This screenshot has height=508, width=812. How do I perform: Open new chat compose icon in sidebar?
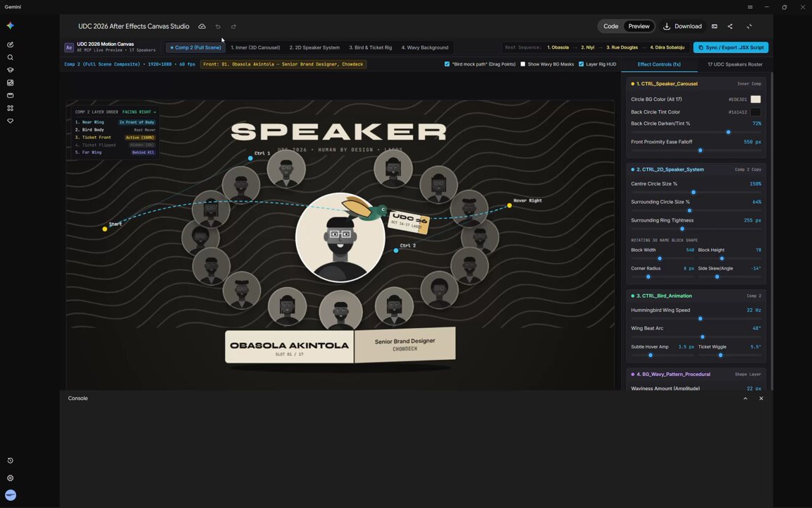(x=11, y=44)
